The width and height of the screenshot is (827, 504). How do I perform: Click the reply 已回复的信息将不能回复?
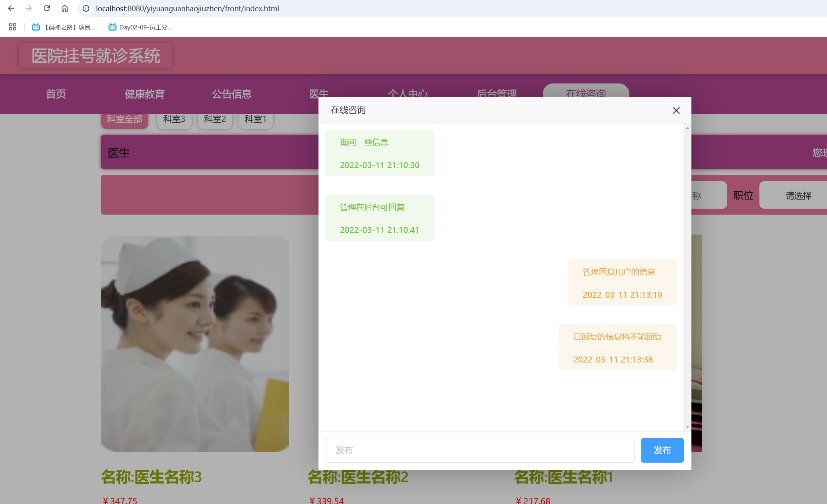tap(618, 337)
